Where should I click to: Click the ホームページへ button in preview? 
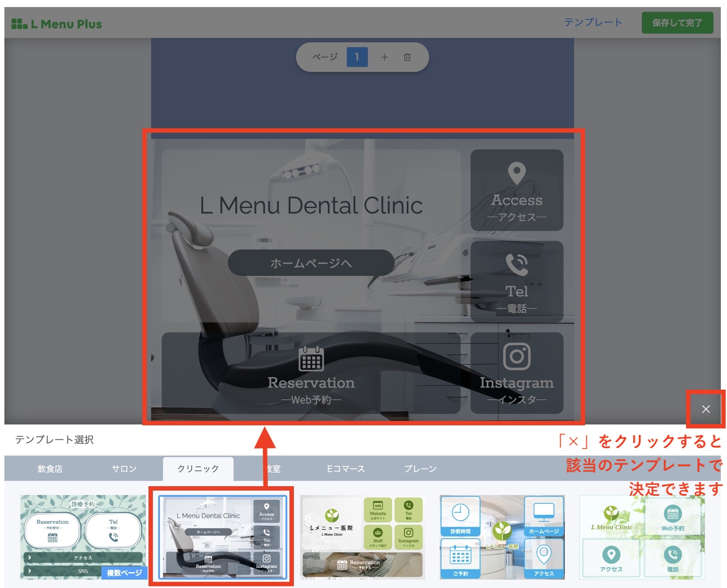(311, 263)
